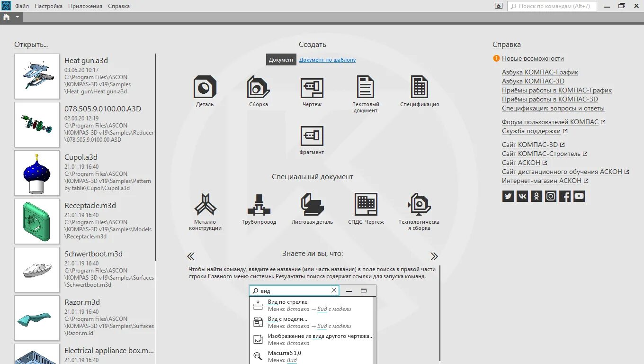The height and width of the screenshot is (364, 644).
Task: Open ASCON Twitter page icon
Action: tap(508, 196)
